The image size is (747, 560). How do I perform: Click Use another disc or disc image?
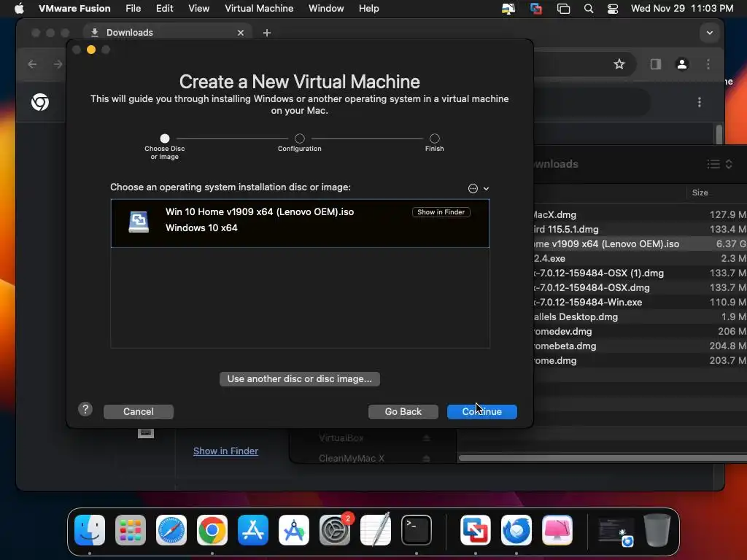coord(300,378)
